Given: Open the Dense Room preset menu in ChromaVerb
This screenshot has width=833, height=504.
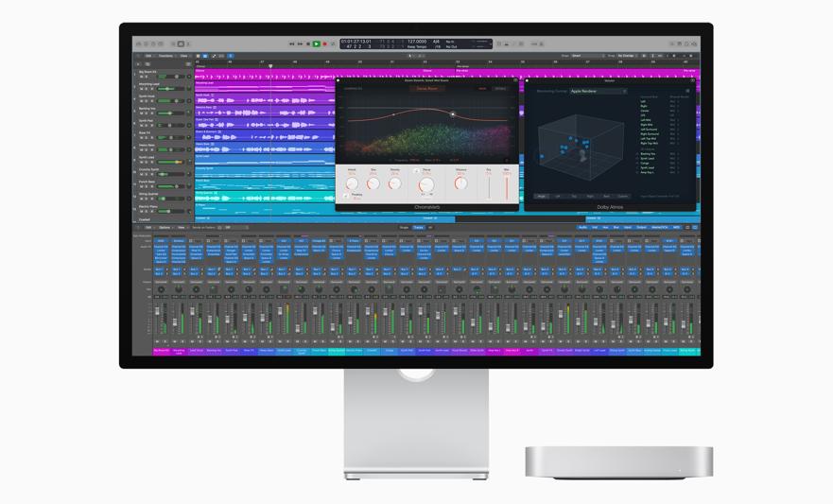Looking at the screenshot, I should [426, 88].
